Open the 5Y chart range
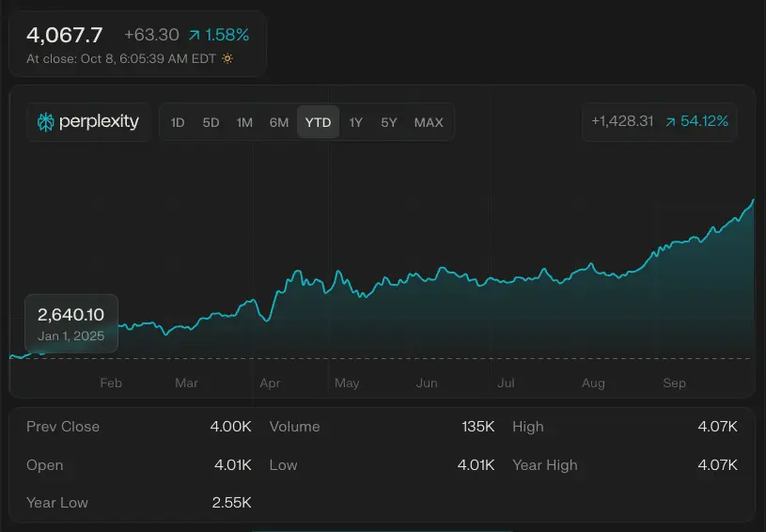766x532 pixels. click(389, 122)
